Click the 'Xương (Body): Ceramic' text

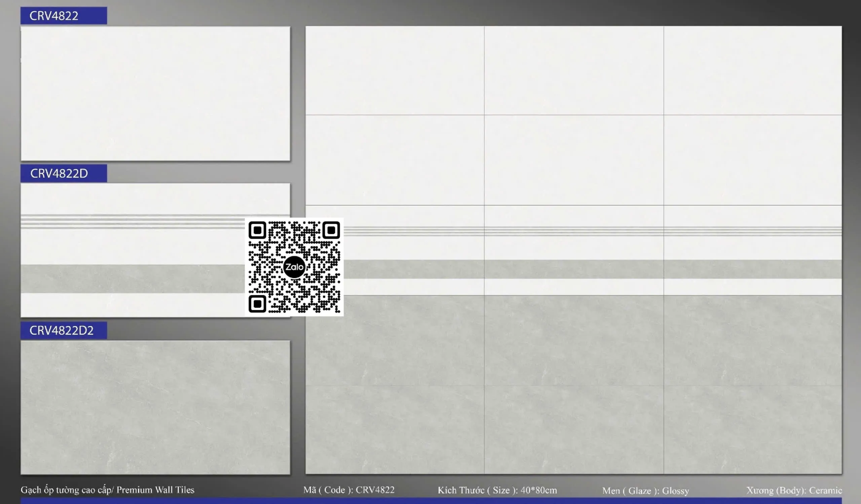(794, 490)
